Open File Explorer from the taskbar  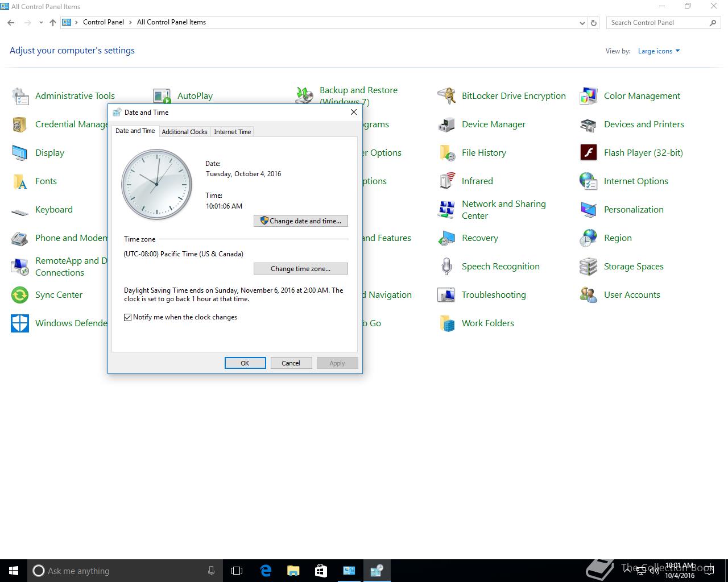coord(293,571)
